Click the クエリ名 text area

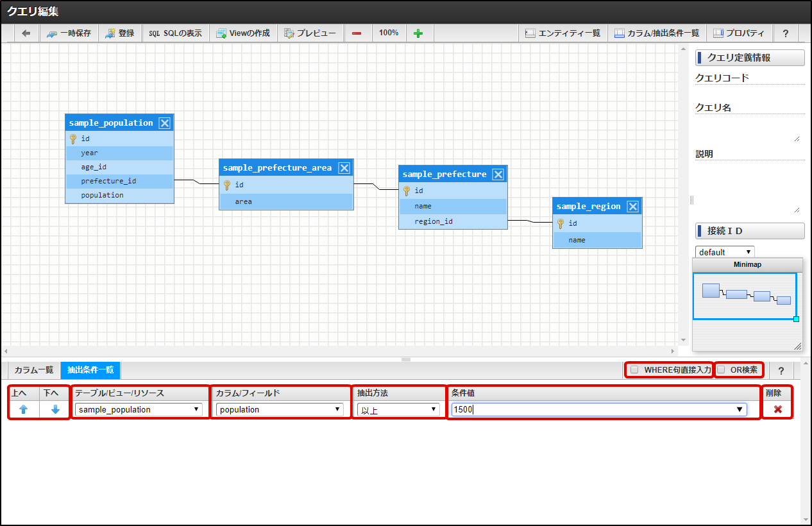(748, 129)
